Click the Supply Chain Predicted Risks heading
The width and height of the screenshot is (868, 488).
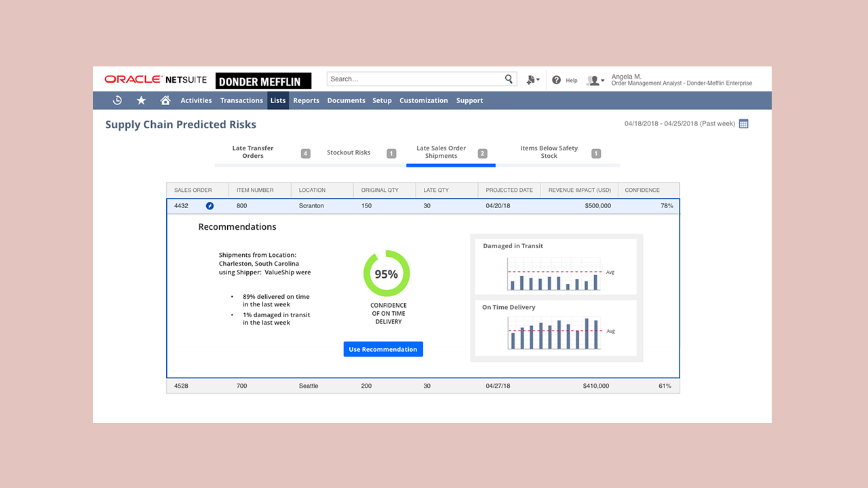click(180, 125)
